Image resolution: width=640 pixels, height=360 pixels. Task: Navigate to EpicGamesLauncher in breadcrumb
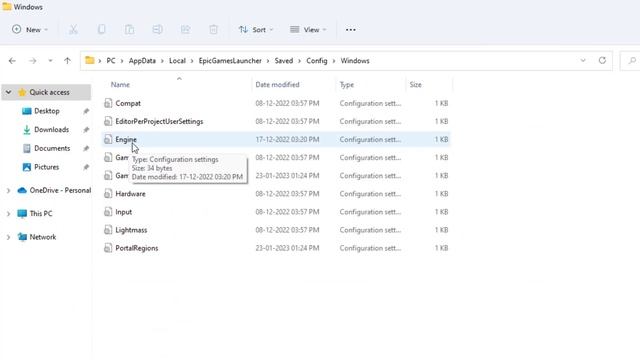[230, 61]
